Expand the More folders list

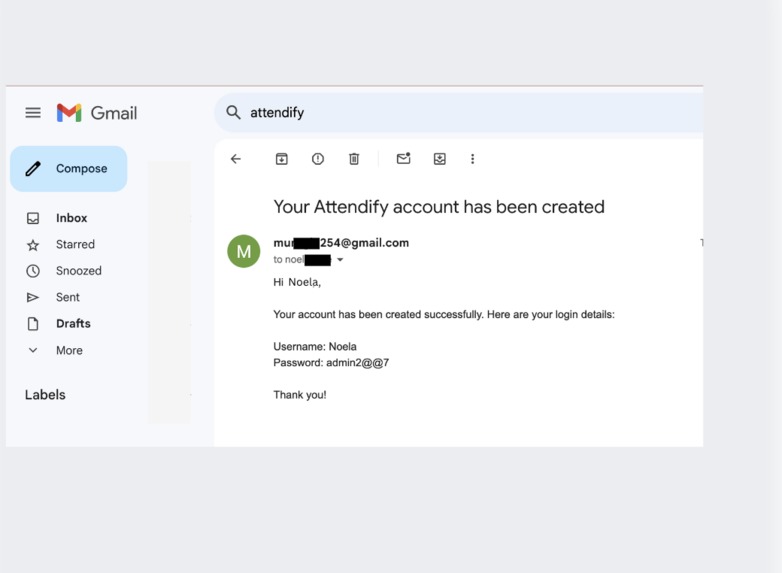coord(69,350)
